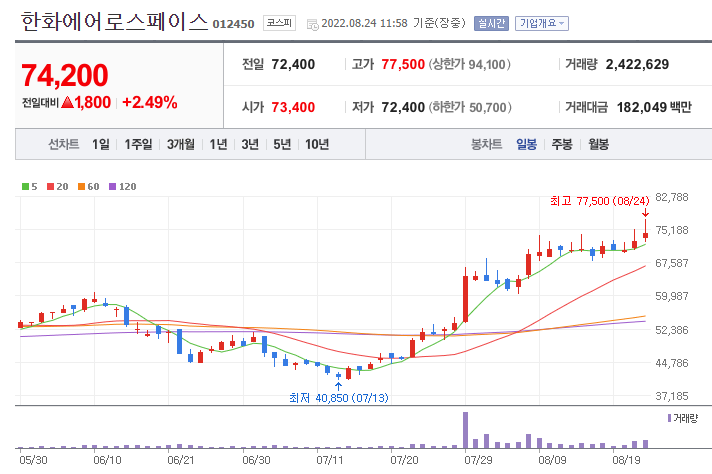
Task: Click the 82,788 price axis label
Action: tap(672, 197)
